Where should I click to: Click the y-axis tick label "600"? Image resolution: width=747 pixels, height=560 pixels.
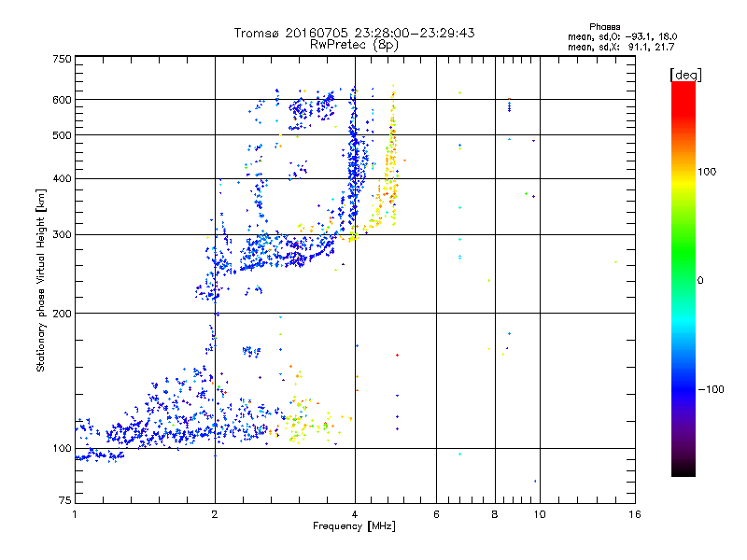[x=62, y=100]
